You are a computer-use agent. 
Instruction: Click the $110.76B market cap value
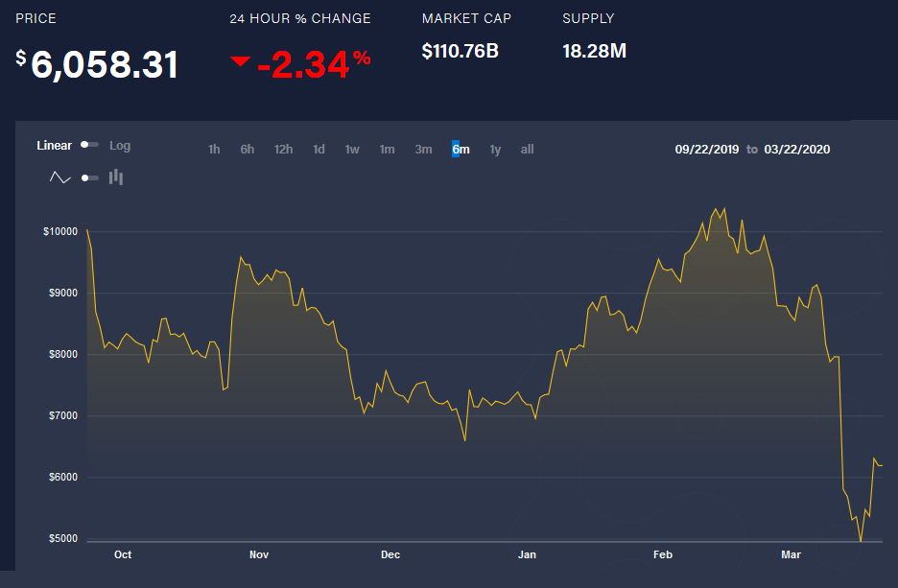[x=460, y=51]
